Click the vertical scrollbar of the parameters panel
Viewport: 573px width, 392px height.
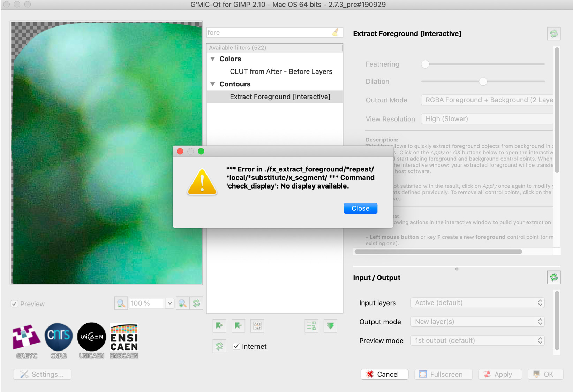557,110
